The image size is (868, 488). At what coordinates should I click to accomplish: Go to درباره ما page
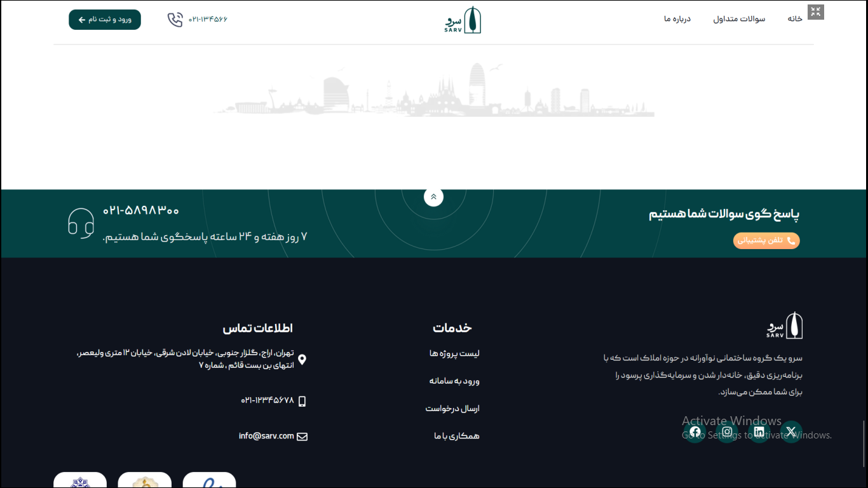(x=677, y=19)
